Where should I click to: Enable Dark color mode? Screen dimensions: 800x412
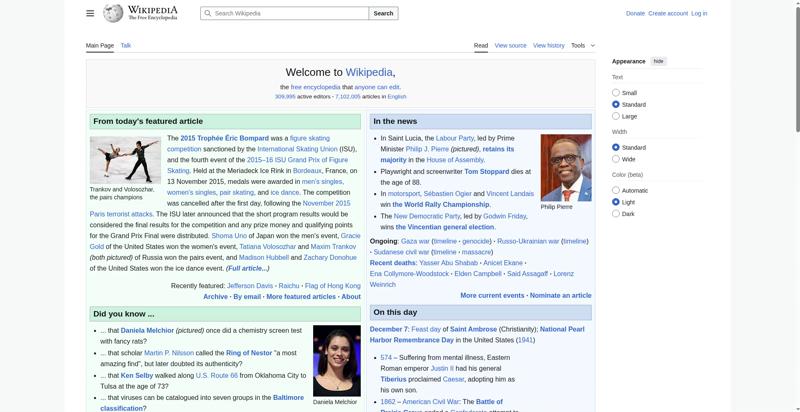coord(616,213)
